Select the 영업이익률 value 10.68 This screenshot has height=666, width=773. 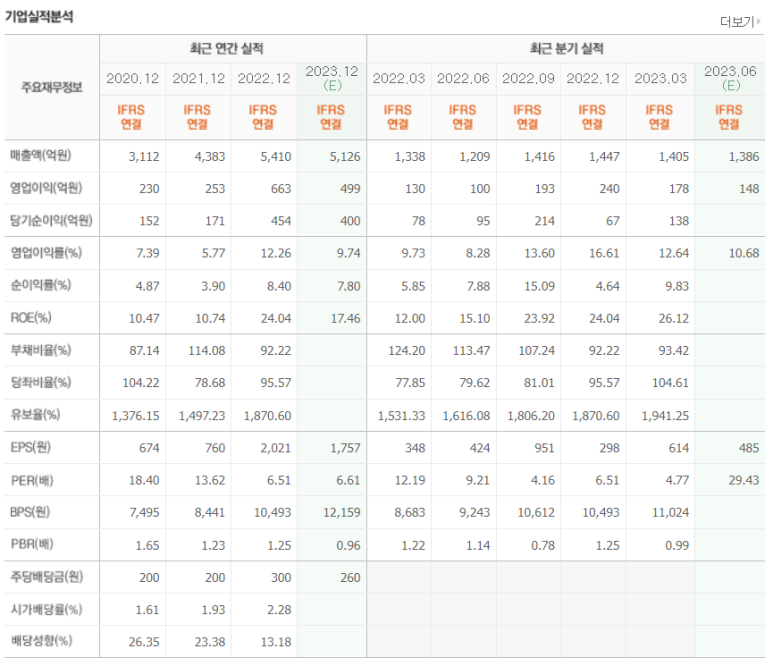744,253
